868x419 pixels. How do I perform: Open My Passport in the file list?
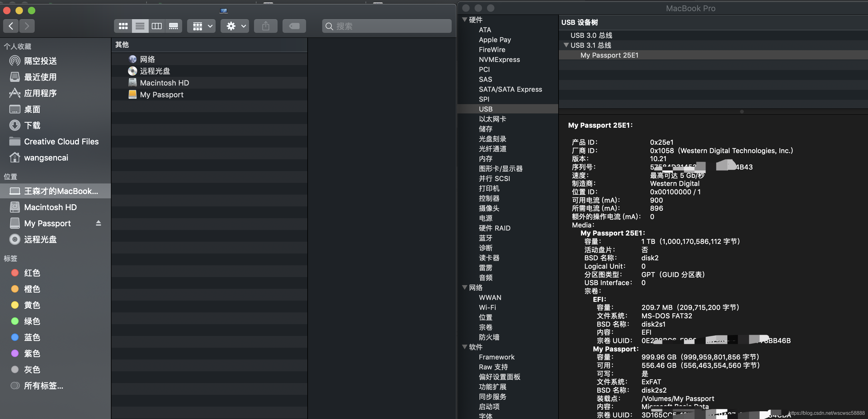click(x=161, y=95)
